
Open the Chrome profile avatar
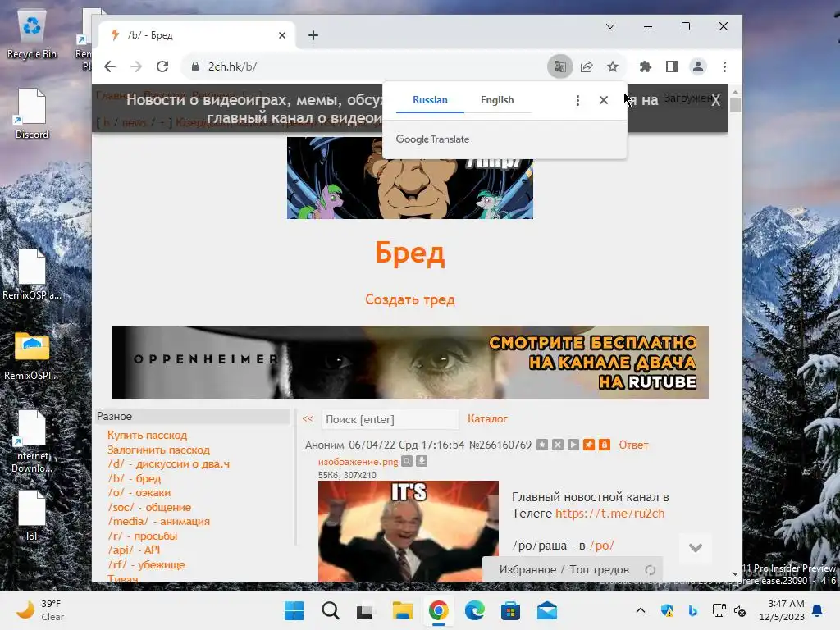(x=698, y=66)
